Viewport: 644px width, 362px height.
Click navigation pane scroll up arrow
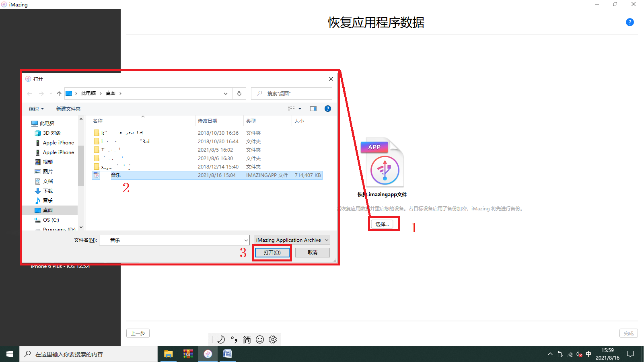click(x=81, y=119)
